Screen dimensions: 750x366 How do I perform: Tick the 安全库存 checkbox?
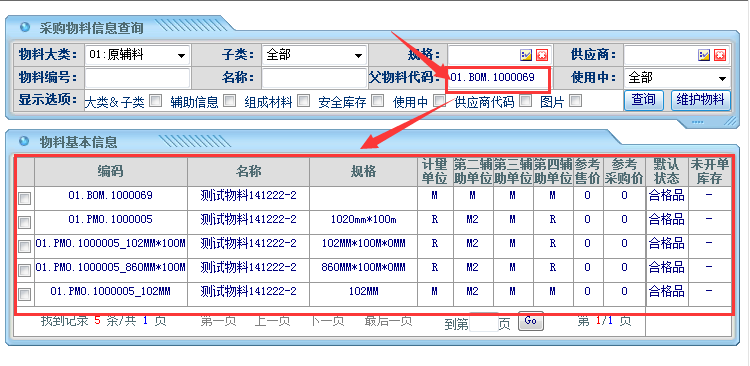click(x=378, y=100)
